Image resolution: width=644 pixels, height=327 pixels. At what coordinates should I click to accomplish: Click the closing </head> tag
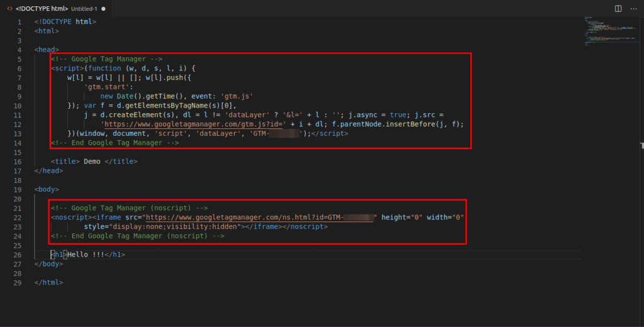(x=49, y=170)
